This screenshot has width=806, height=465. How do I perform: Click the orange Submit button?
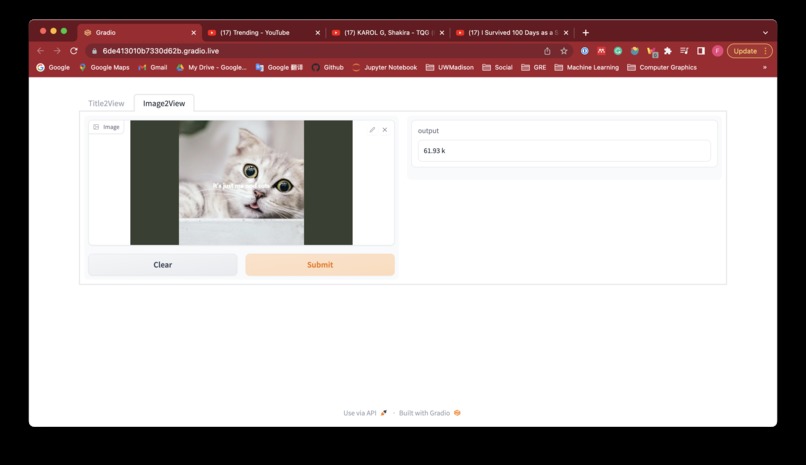click(x=320, y=265)
